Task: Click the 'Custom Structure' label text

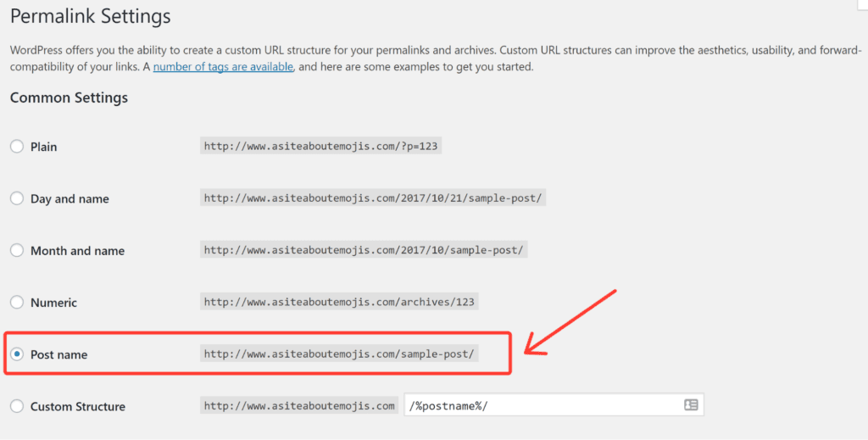Action: click(x=77, y=406)
